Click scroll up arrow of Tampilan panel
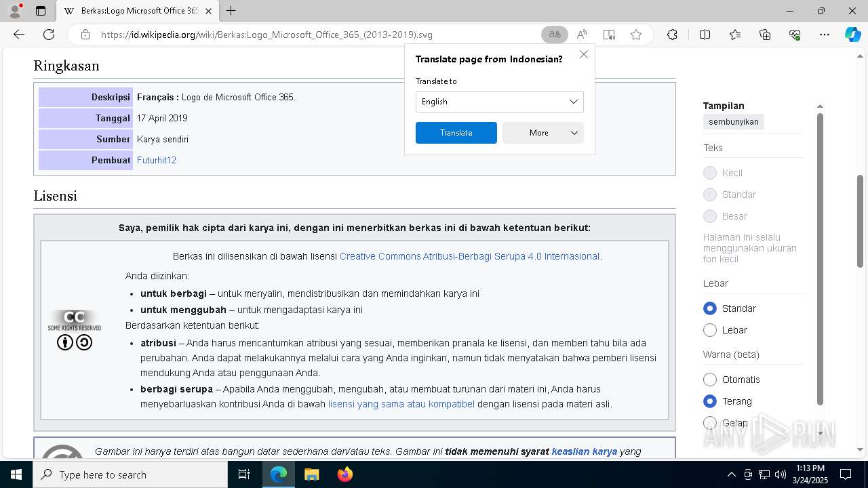 tap(820, 106)
